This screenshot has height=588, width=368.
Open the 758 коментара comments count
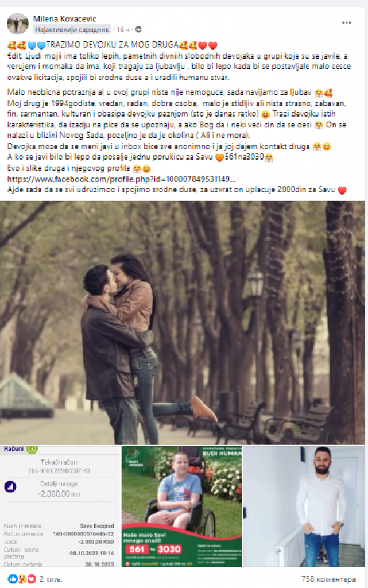click(328, 579)
